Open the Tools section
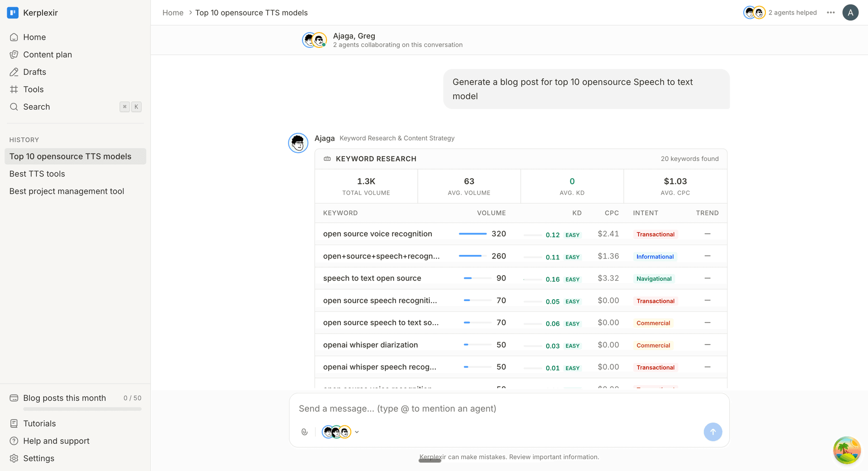The image size is (868, 471). [x=33, y=89]
